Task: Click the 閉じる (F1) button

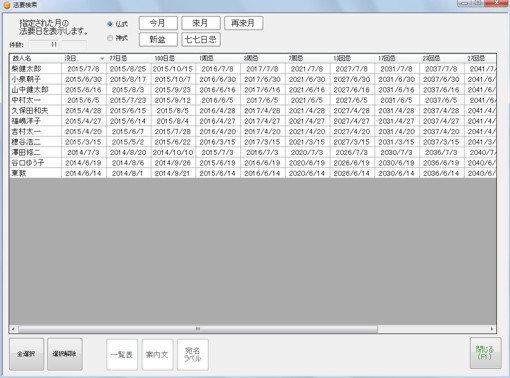Action: (x=485, y=353)
